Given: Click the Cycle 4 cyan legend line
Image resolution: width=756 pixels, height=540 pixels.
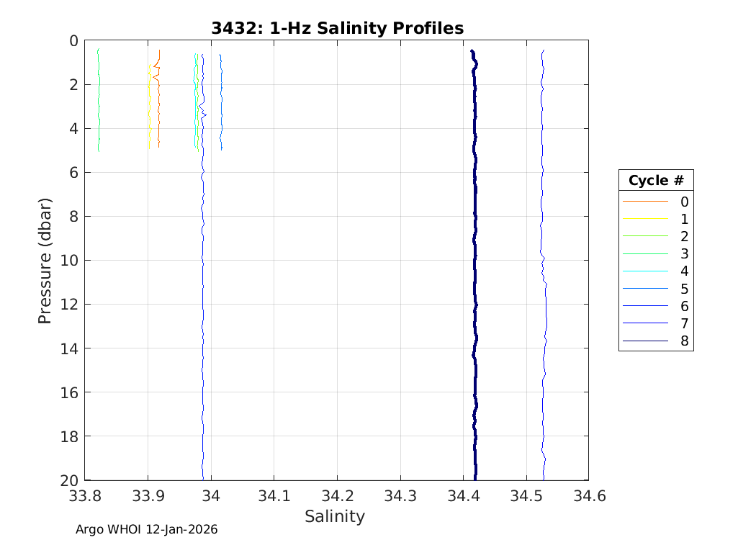Looking at the screenshot, I should tap(646, 271).
